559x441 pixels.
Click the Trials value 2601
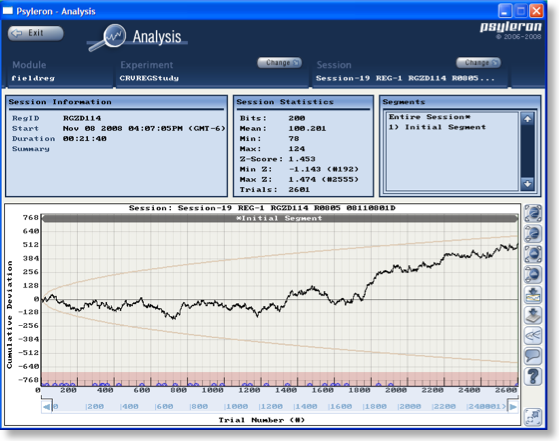(x=299, y=190)
